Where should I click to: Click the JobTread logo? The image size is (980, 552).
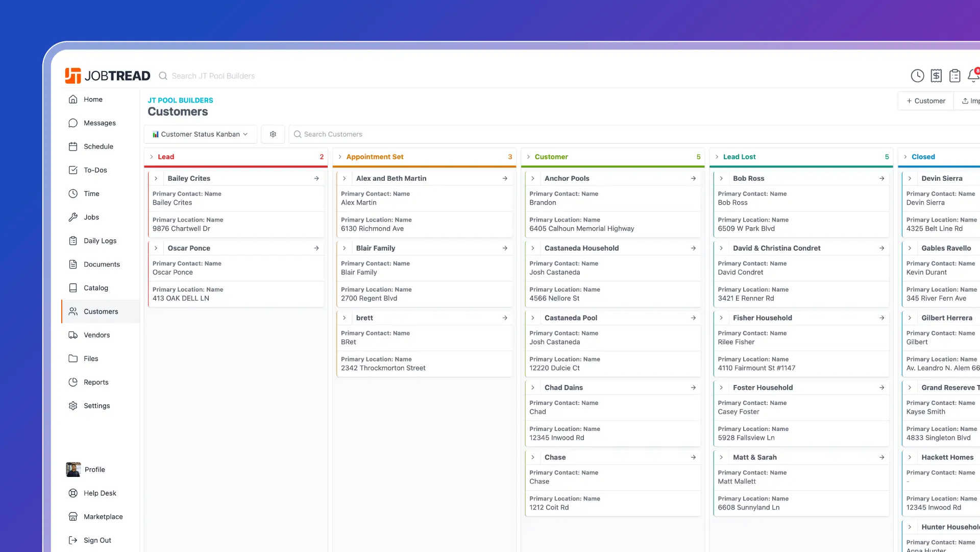coord(108,76)
